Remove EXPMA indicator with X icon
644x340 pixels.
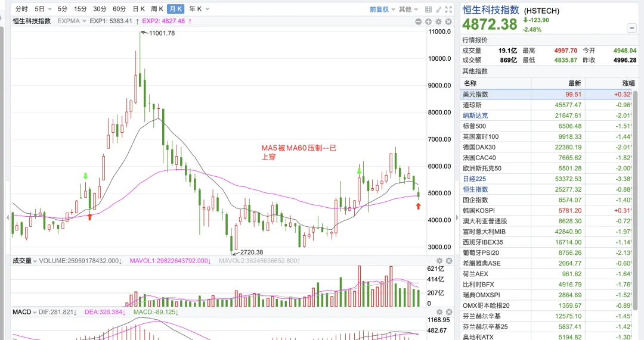tap(448, 21)
